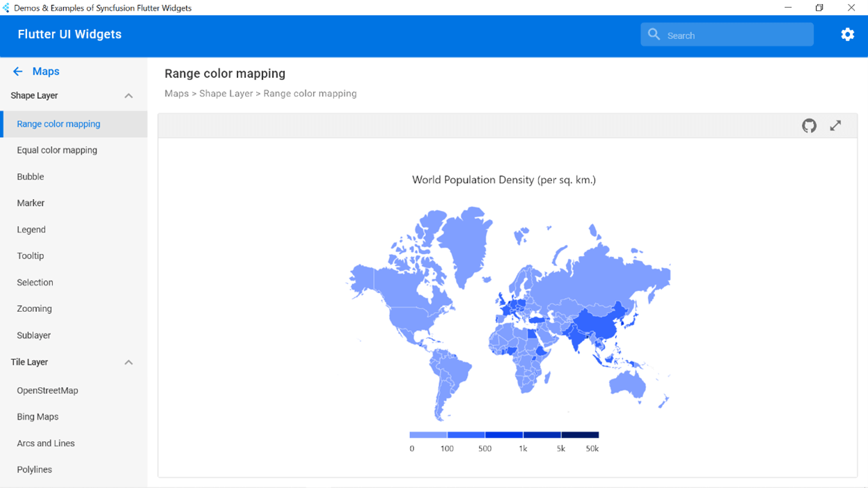This screenshot has height=488, width=868.
Task: Expand the sample to fullscreen view
Action: tap(835, 126)
